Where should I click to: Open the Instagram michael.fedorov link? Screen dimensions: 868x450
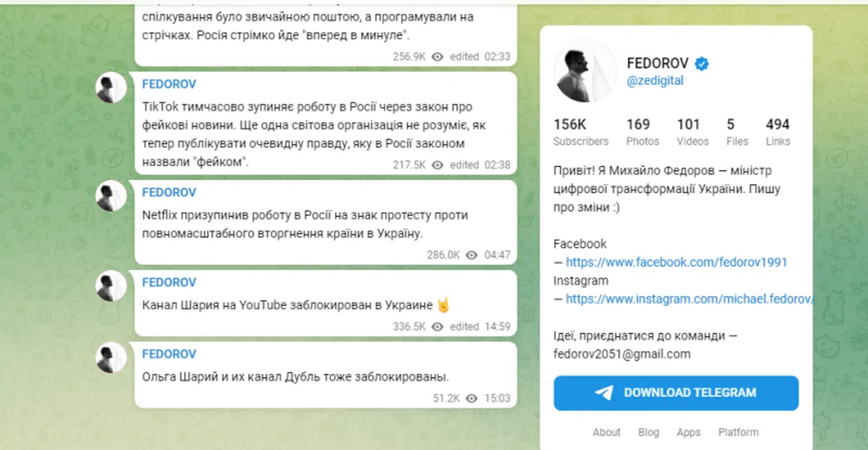point(689,298)
